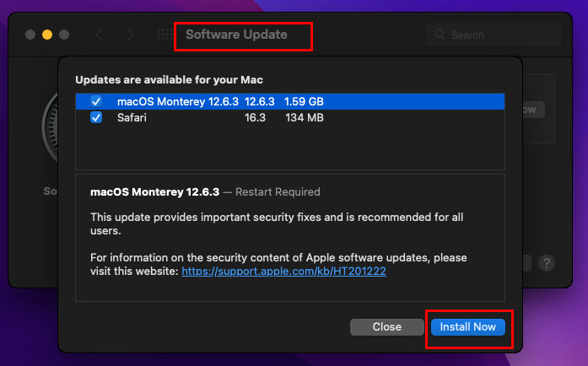Click the Software Update gear icon
588x366 pixels.
tap(50, 127)
